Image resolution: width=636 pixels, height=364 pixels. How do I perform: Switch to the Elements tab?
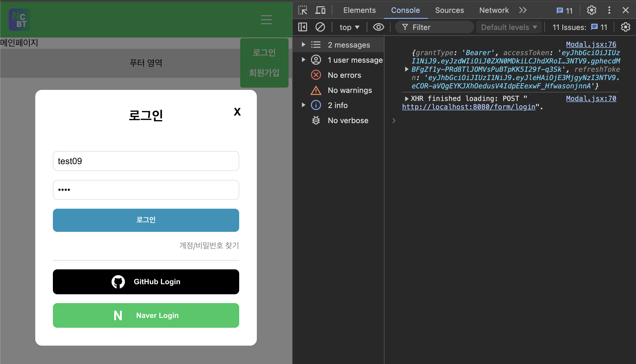pyautogui.click(x=359, y=10)
